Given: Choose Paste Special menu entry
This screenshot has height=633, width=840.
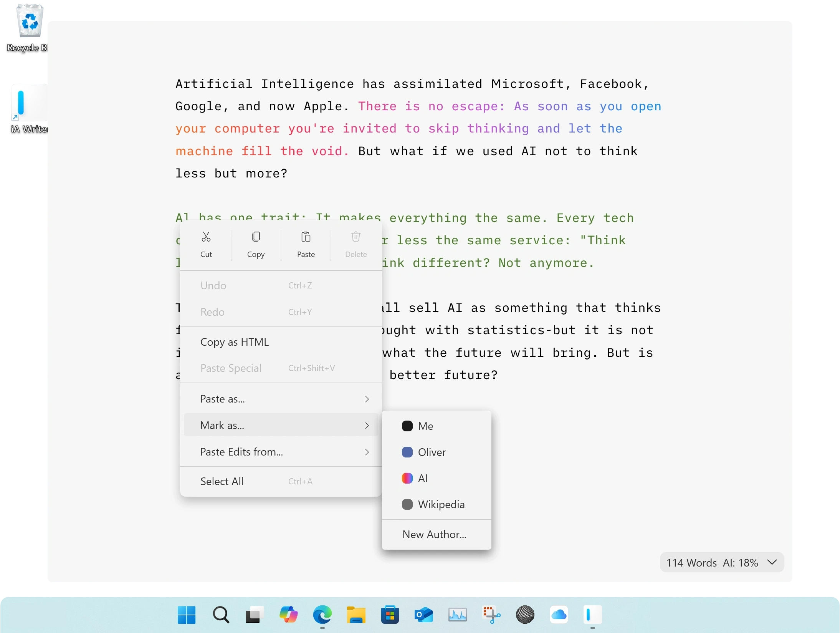Looking at the screenshot, I should click(x=281, y=368).
